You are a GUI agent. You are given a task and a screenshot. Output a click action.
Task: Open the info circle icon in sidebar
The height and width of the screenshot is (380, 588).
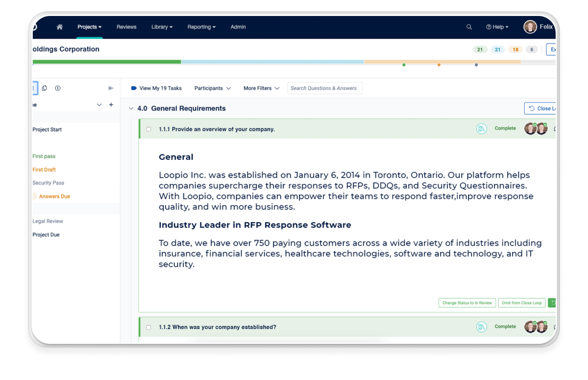58,88
